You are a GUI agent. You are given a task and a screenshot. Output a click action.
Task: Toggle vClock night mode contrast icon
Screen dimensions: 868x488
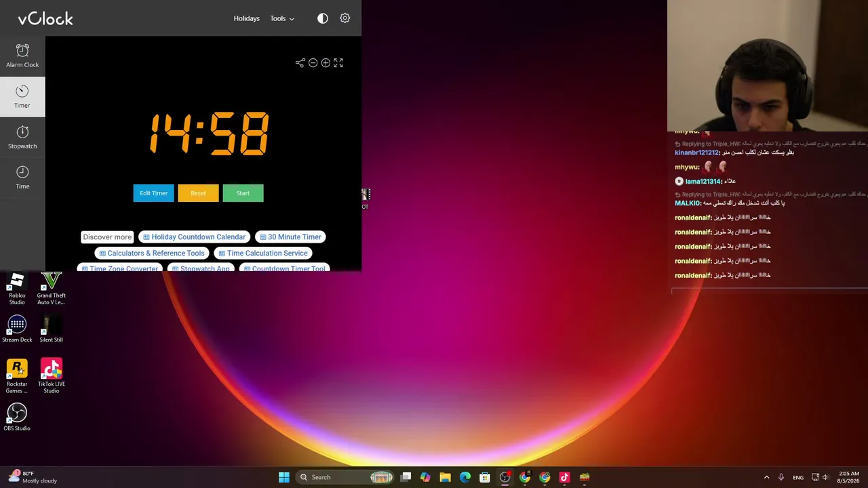coord(323,18)
